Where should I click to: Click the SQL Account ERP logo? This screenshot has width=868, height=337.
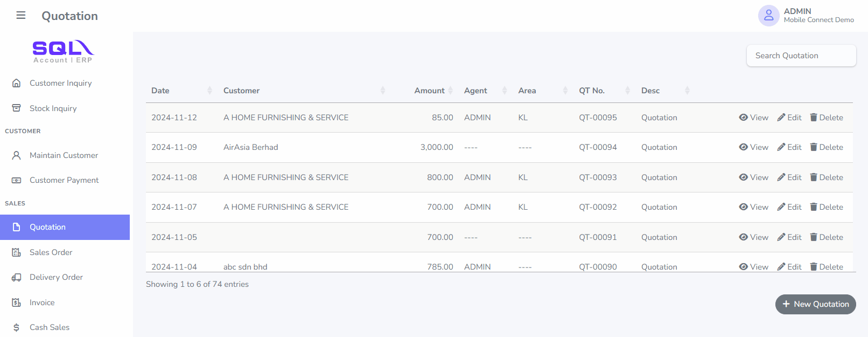pos(63,51)
